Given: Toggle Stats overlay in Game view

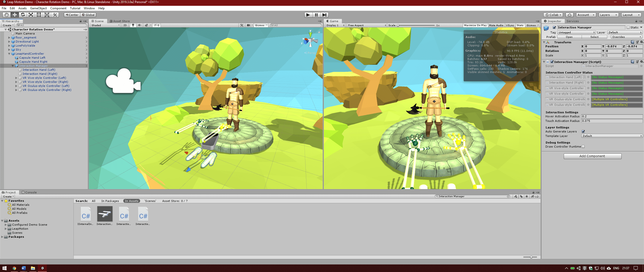Looking at the screenshot, I should [520, 25].
